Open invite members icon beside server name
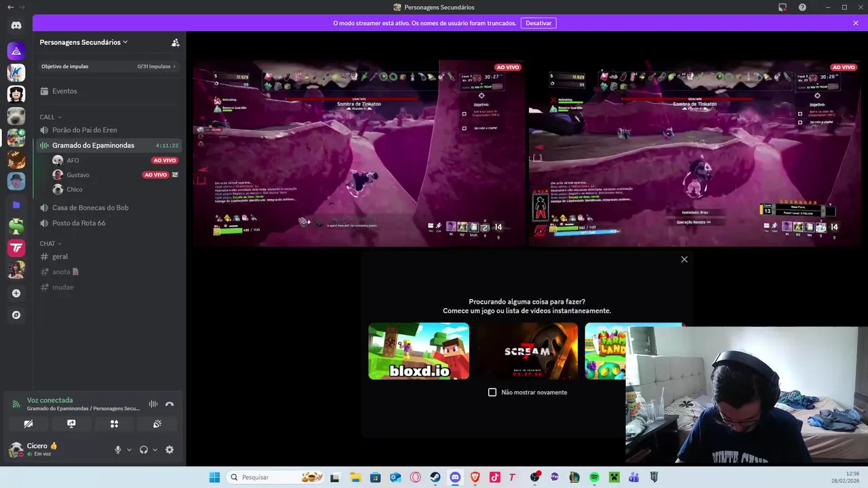The width and height of the screenshot is (868, 488). (176, 43)
